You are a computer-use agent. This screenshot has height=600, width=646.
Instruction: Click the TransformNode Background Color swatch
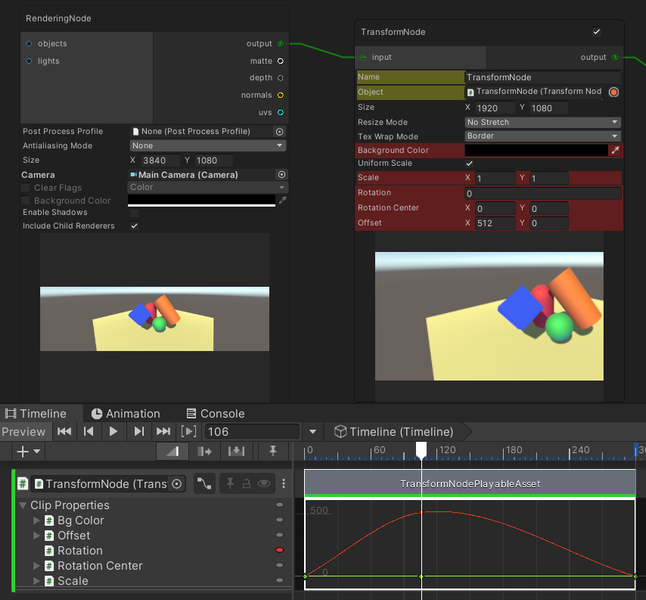536,150
